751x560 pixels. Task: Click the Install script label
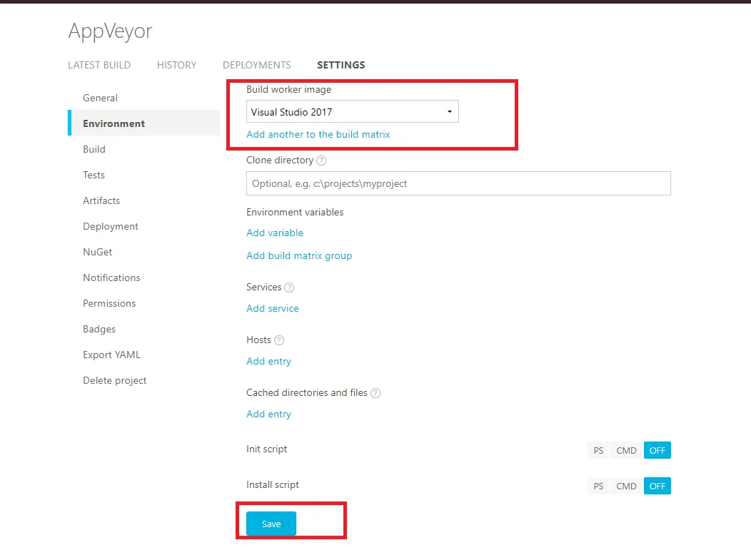pyautogui.click(x=273, y=485)
